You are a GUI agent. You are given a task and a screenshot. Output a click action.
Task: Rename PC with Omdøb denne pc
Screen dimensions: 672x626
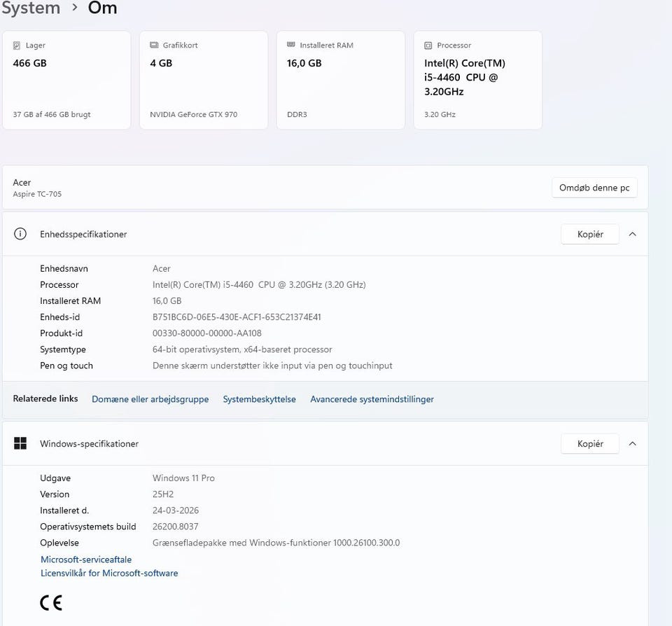(x=594, y=188)
